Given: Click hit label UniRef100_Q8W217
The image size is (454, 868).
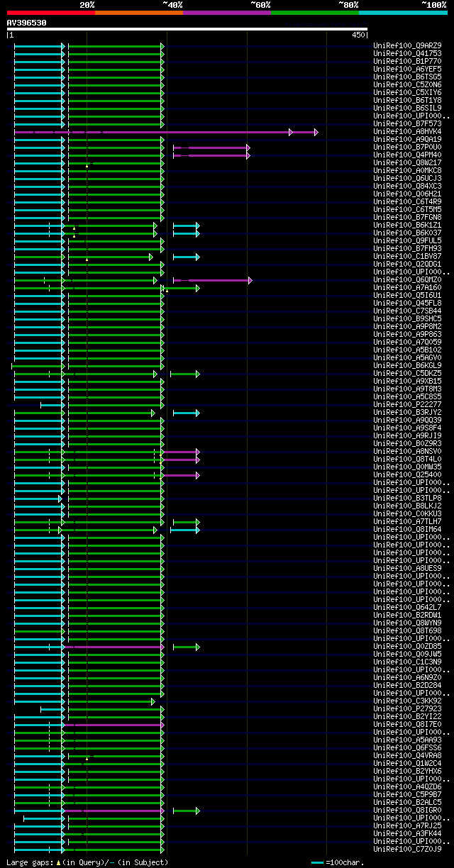Looking at the screenshot, I should [407, 163].
